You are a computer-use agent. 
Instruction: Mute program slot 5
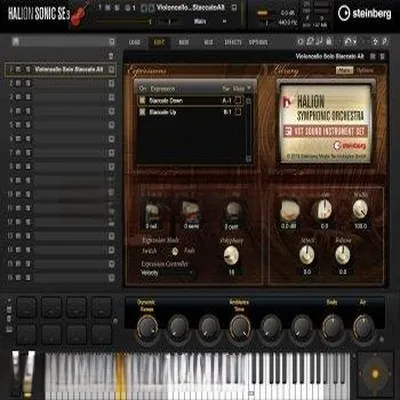(19, 125)
